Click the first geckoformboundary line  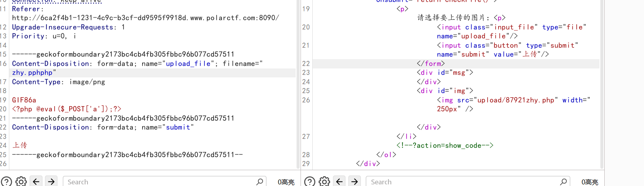coord(123,54)
